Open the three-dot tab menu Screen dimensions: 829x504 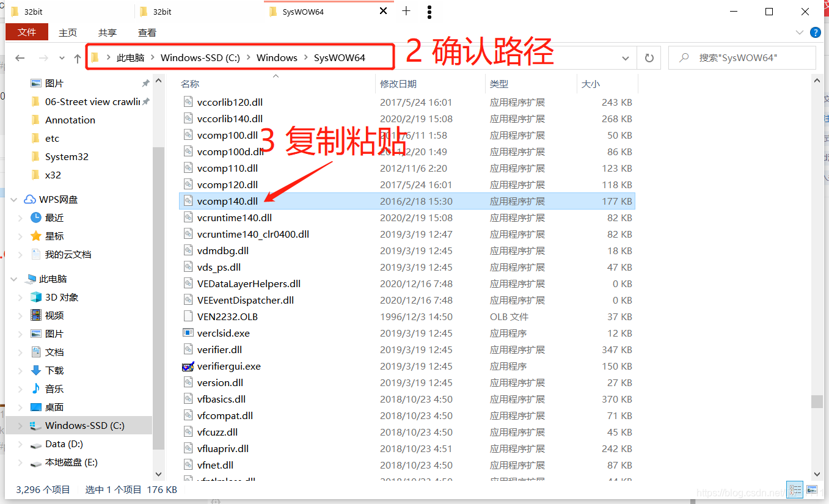click(429, 12)
